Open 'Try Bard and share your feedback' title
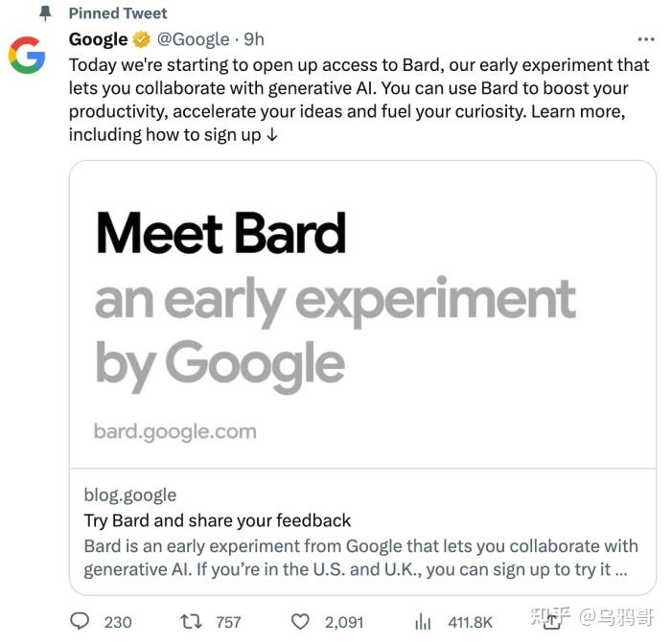Viewport: 671px width, 644px height. point(218,520)
